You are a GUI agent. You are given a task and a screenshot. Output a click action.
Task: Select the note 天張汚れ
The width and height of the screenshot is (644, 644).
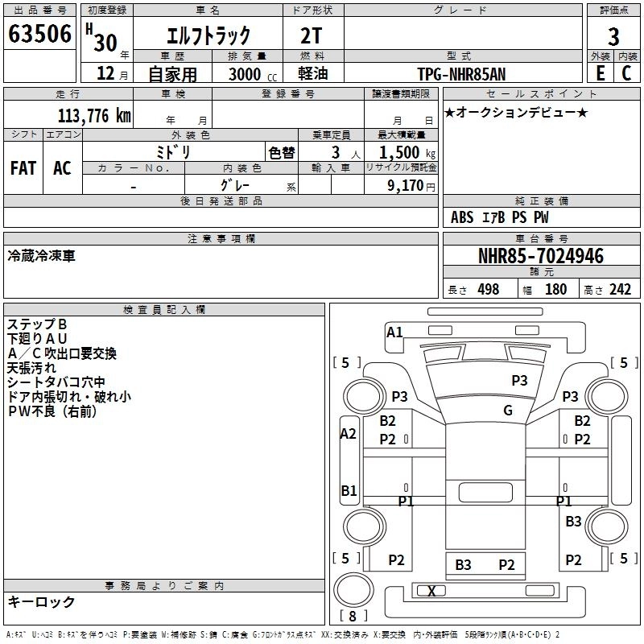click(x=31, y=368)
